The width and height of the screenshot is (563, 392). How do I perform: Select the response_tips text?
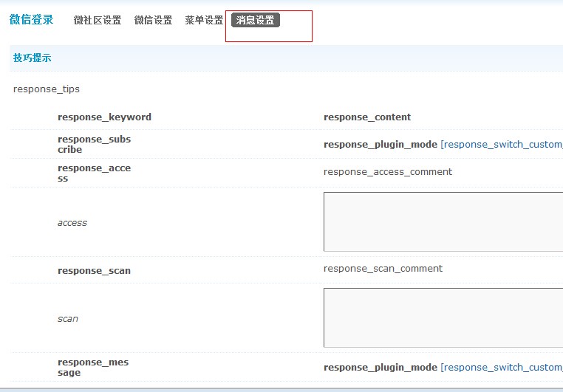click(x=47, y=89)
